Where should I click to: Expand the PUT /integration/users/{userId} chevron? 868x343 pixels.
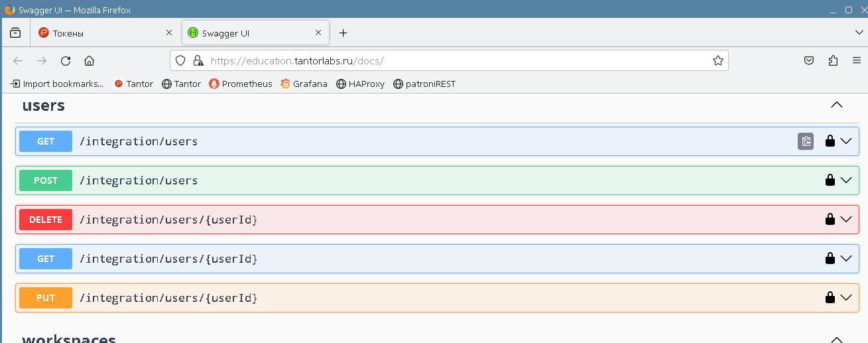click(846, 298)
